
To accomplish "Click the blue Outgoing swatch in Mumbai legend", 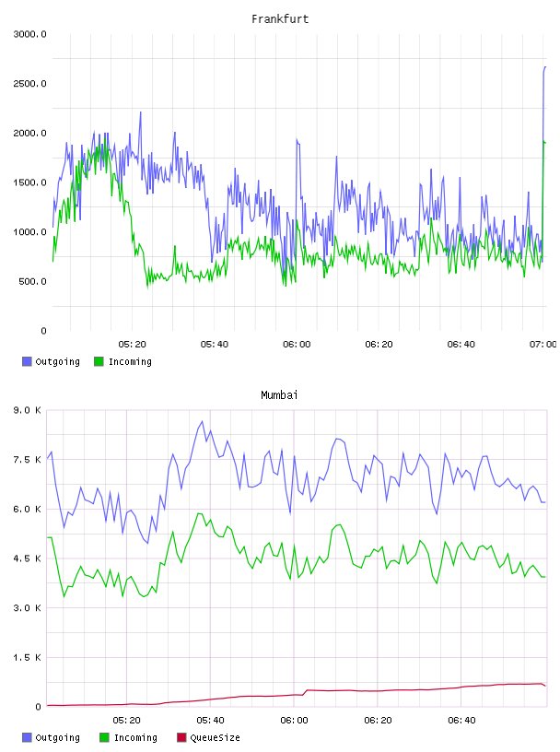I will coord(27,737).
